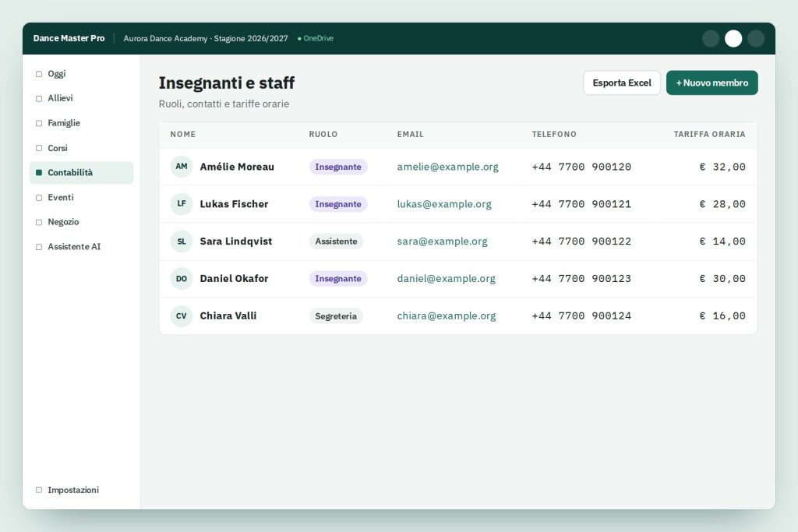
Task: Navigate to Eventi in the sidebar
Action: [81, 197]
